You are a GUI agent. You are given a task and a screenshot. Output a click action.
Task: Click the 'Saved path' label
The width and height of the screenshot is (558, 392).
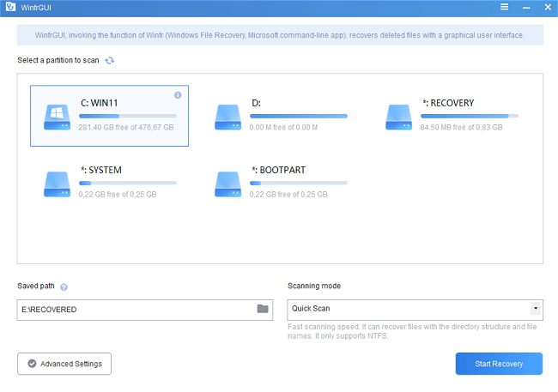click(36, 286)
